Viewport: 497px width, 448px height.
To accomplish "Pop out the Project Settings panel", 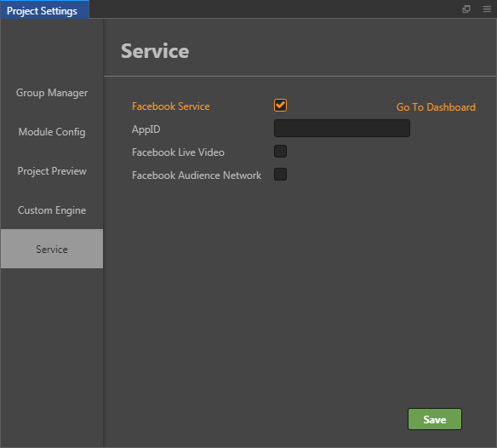I will coord(466,9).
